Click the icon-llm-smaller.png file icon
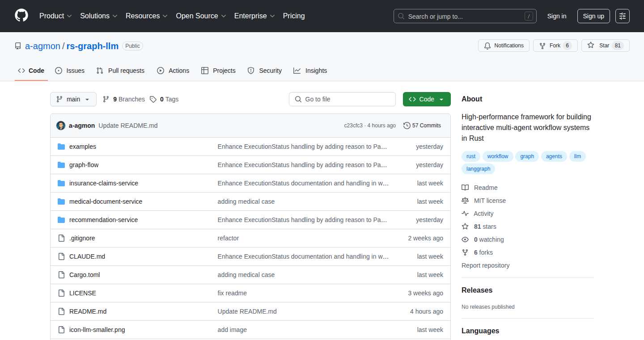Image resolution: width=644 pixels, height=340 pixels. (x=61, y=330)
